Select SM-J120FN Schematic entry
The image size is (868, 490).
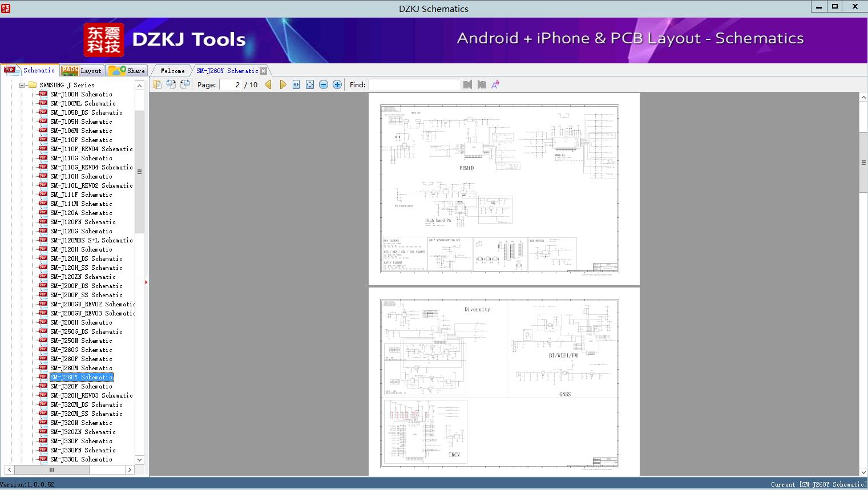(x=83, y=222)
